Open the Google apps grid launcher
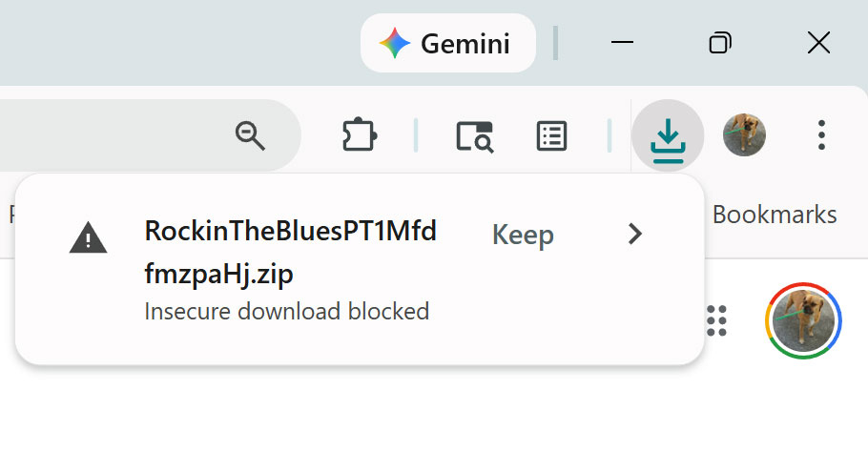Image resolution: width=868 pixels, height=472 pixels. (717, 320)
